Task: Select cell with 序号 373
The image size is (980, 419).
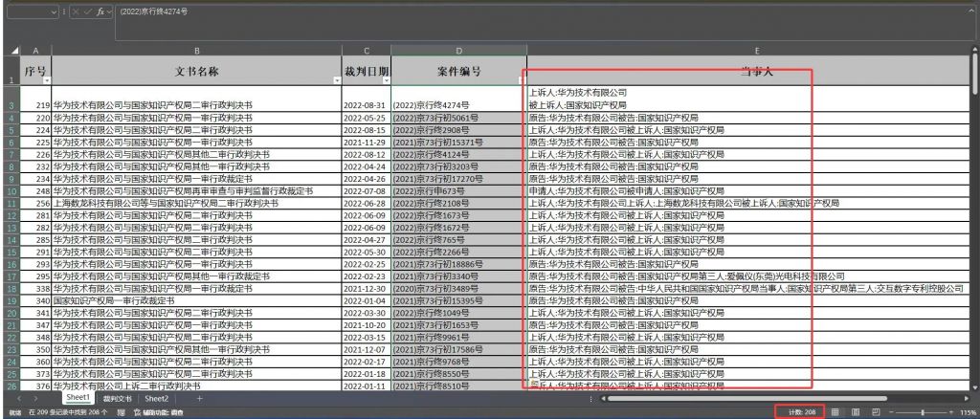Action: point(35,373)
